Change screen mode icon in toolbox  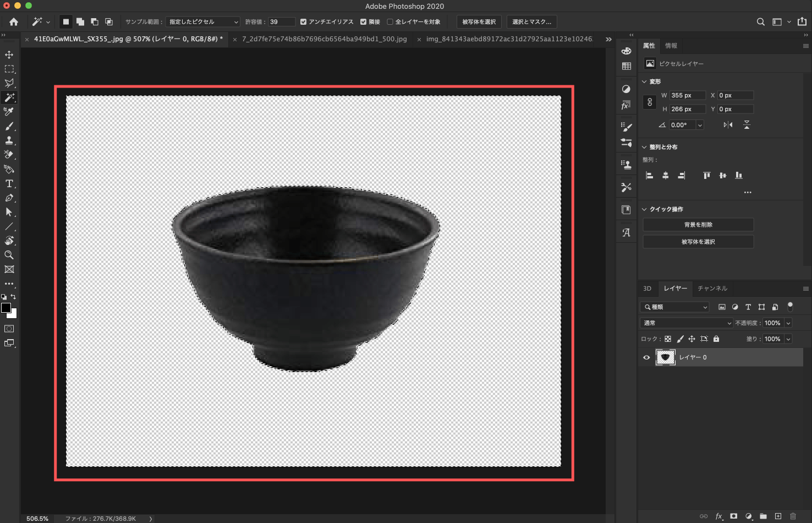coord(9,343)
